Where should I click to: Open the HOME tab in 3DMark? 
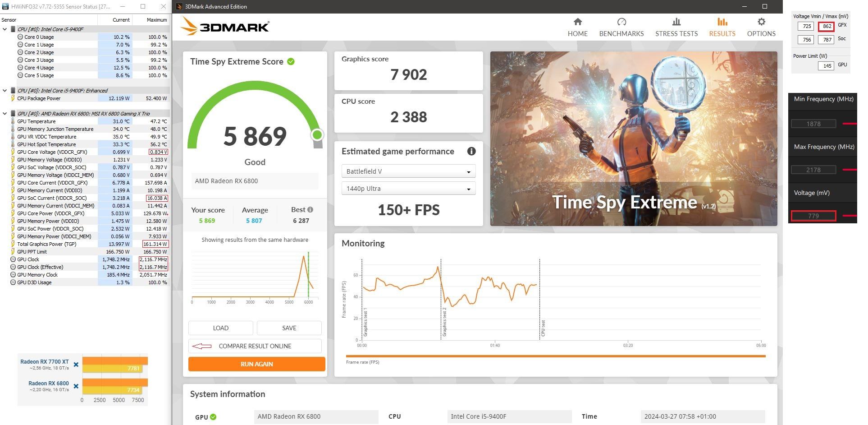pyautogui.click(x=577, y=28)
